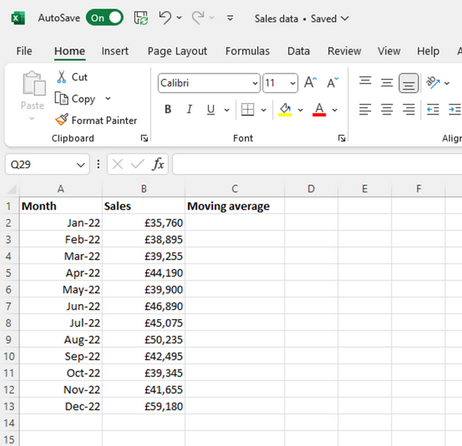Click the Undo arrow icon
This screenshot has width=462, height=446.
(165, 18)
